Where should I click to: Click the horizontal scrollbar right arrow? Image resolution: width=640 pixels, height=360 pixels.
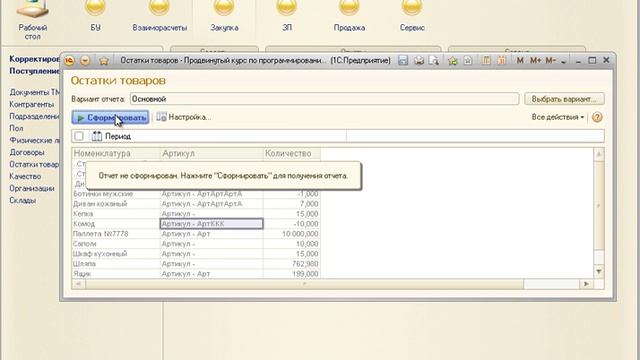pos(586,284)
